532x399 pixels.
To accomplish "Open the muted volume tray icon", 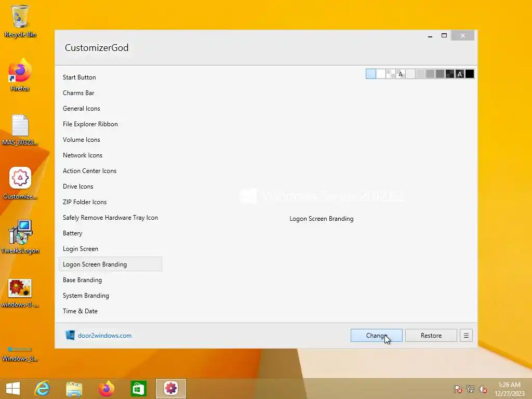I will coord(483,389).
